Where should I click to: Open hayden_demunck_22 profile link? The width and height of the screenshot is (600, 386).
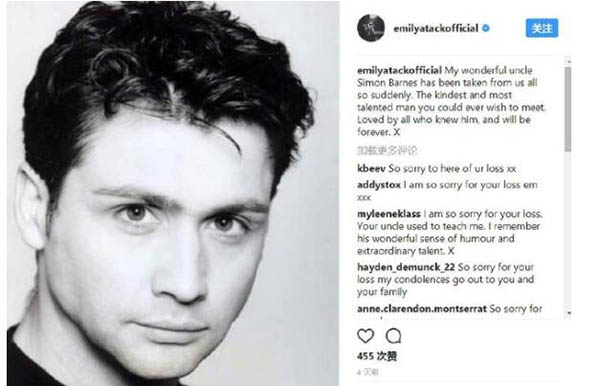click(x=406, y=267)
